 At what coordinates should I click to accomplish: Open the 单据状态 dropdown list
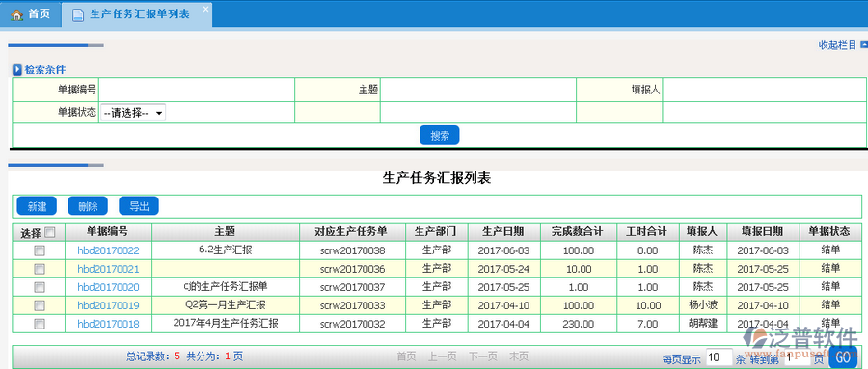(133, 113)
